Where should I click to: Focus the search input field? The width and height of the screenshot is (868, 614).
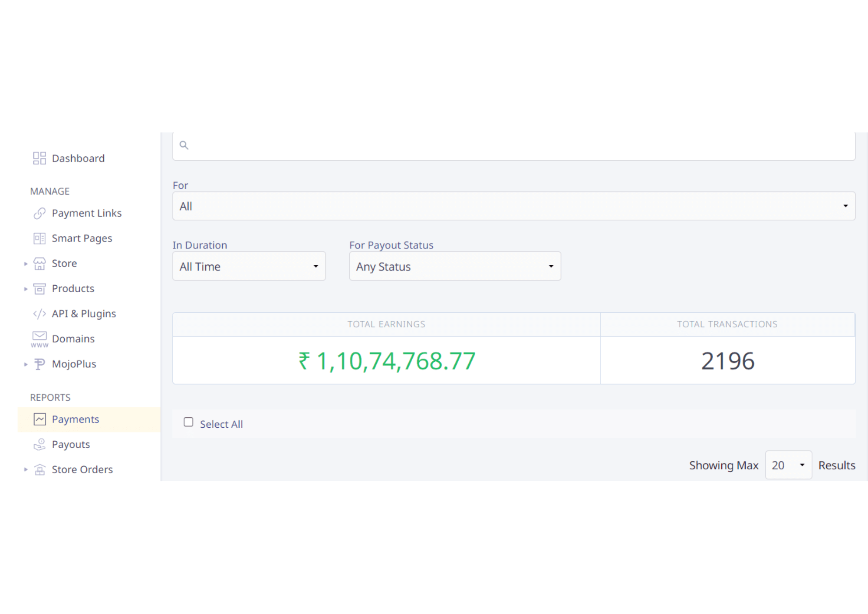coord(516,146)
